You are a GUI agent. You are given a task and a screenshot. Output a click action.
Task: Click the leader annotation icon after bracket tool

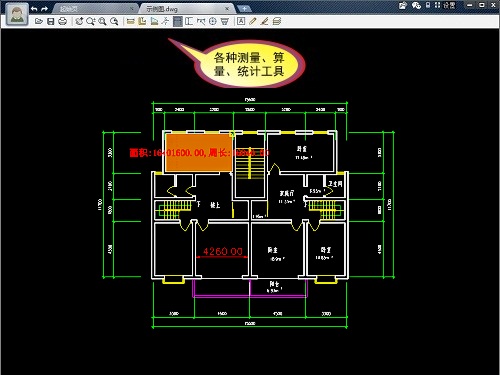click(x=201, y=21)
